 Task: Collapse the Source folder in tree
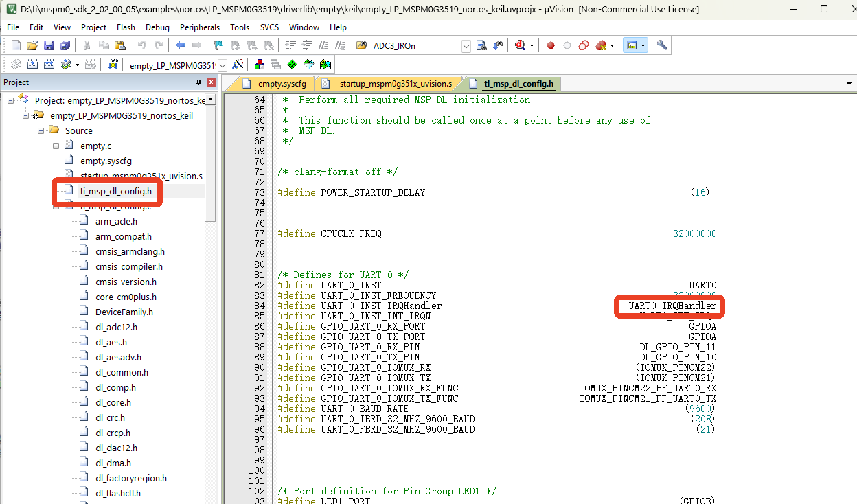click(x=41, y=130)
